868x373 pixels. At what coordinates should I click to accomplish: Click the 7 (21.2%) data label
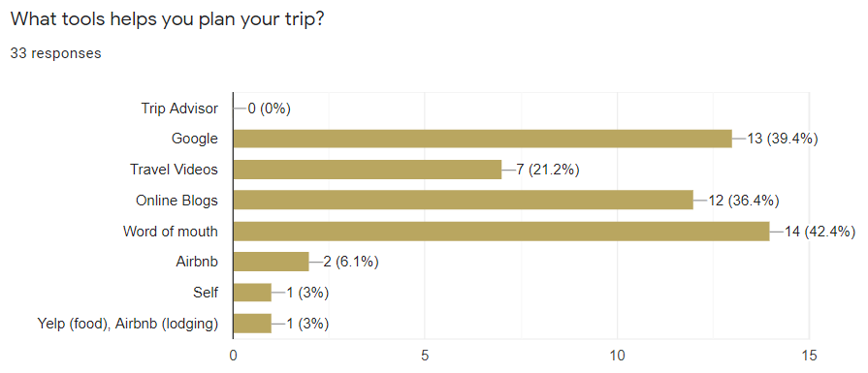548,171
